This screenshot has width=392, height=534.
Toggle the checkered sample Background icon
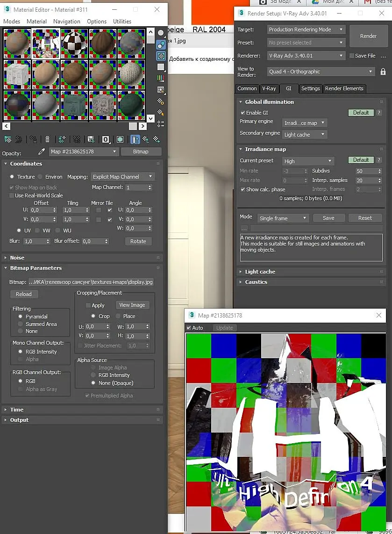(x=161, y=56)
